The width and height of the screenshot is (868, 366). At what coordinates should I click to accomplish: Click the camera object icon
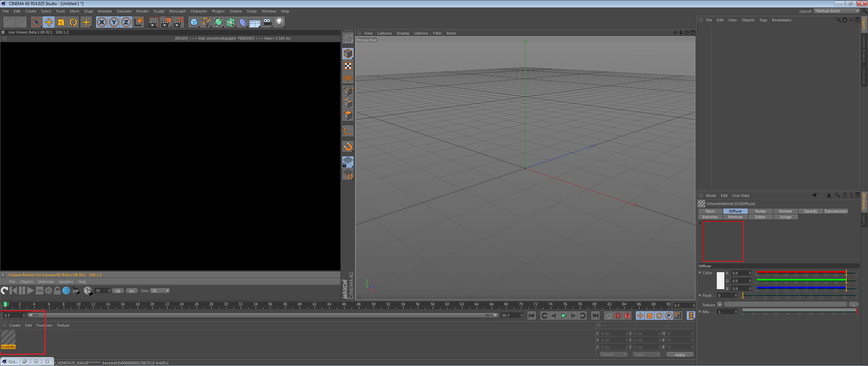click(267, 22)
